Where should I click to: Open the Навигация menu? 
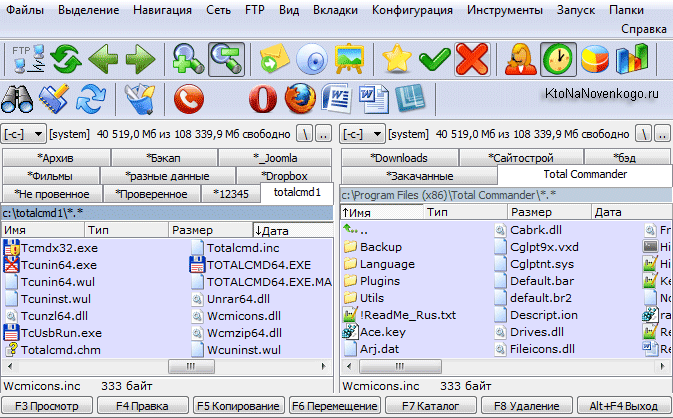tap(162, 10)
